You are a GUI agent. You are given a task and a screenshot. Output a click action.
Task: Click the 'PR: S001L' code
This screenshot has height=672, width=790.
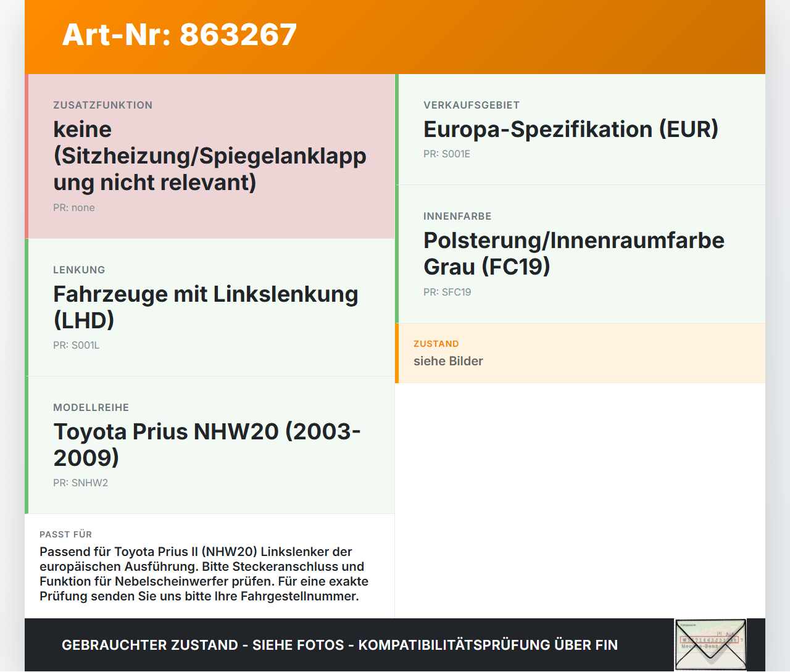click(77, 346)
